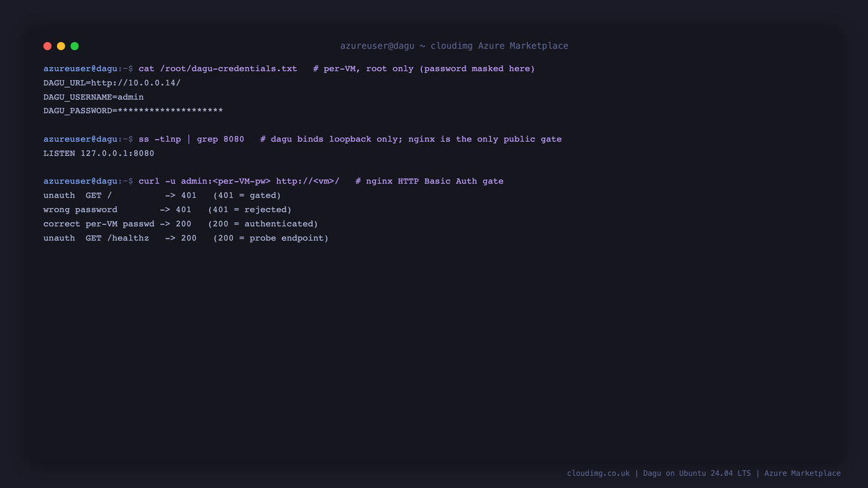Click the yellow minimize window button
The width and height of the screenshot is (868, 488).
click(61, 46)
